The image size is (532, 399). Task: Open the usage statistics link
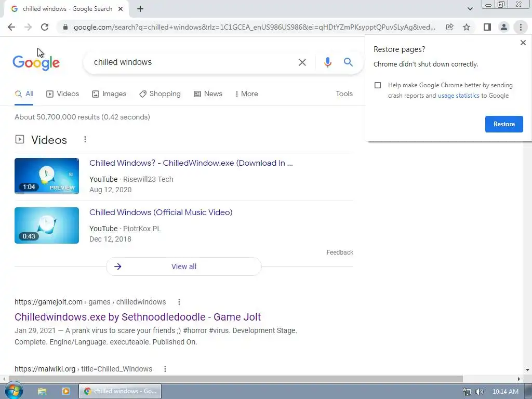click(x=459, y=96)
